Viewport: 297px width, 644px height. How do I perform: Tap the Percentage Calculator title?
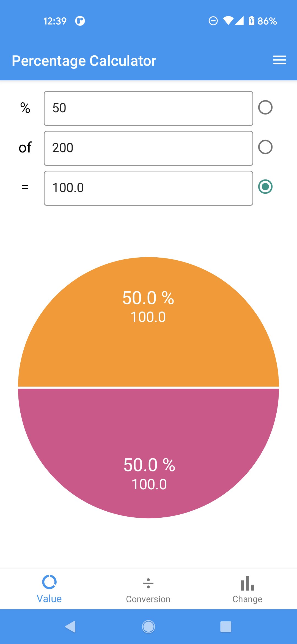tap(84, 61)
